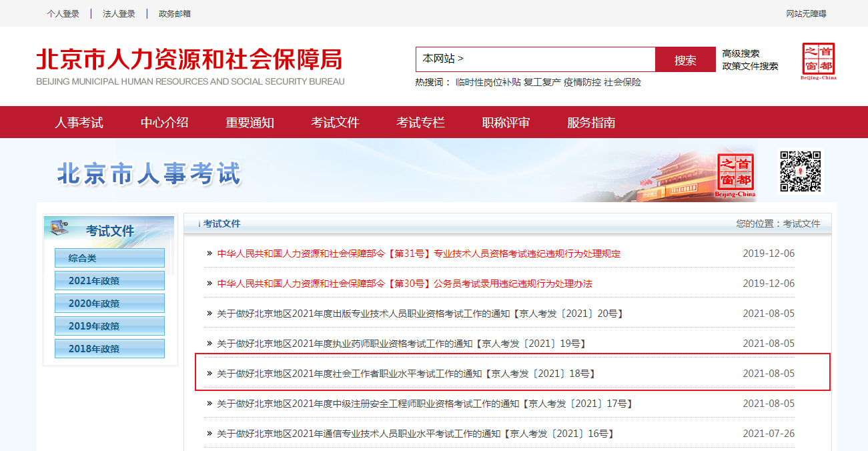Image resolution: width=868 pixels, height=451 pixels.
Task: Select 2019年政策 in sidebar
Action: click(x=109, y=326)
